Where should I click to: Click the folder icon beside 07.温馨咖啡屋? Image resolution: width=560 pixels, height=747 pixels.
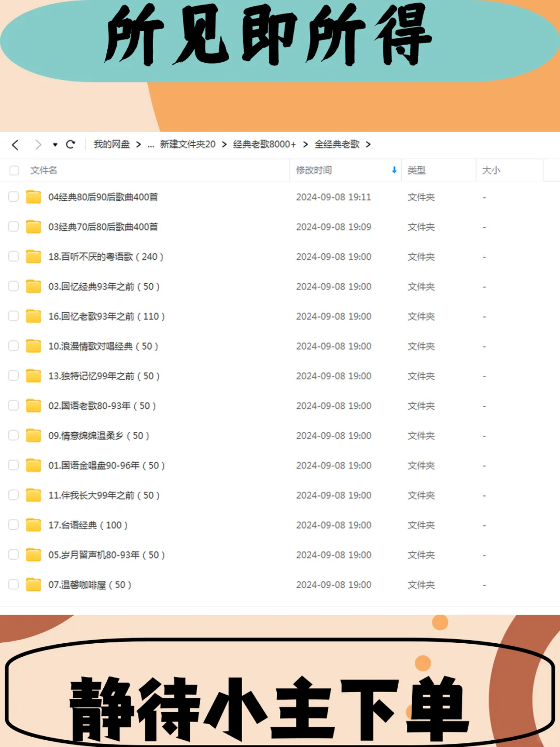(33, 585)
